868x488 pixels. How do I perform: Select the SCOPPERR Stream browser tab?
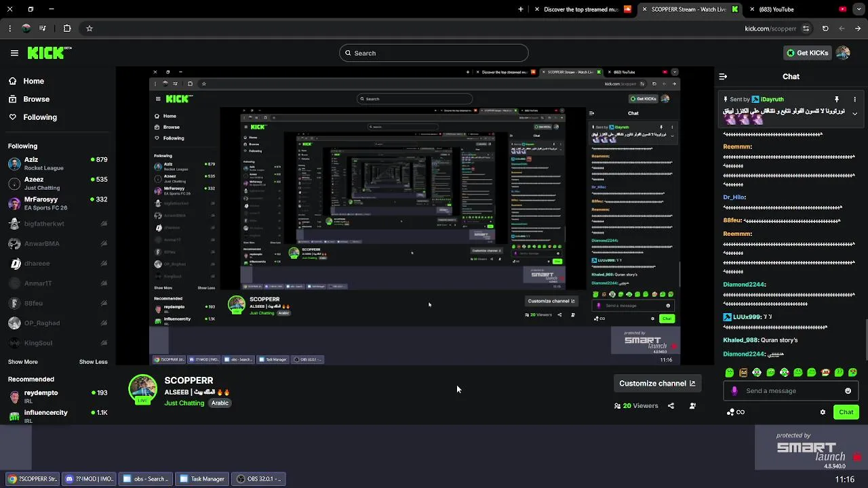689,9
